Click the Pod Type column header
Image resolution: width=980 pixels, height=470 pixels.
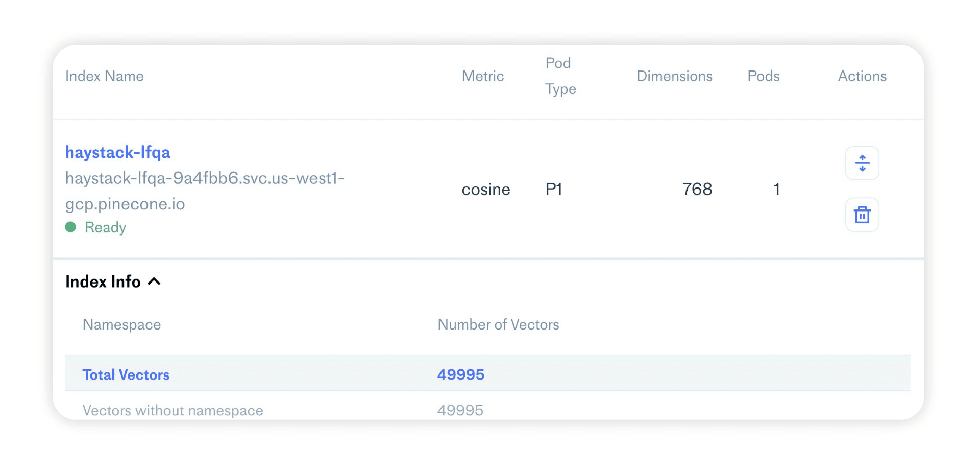click(x=560, y=76)
